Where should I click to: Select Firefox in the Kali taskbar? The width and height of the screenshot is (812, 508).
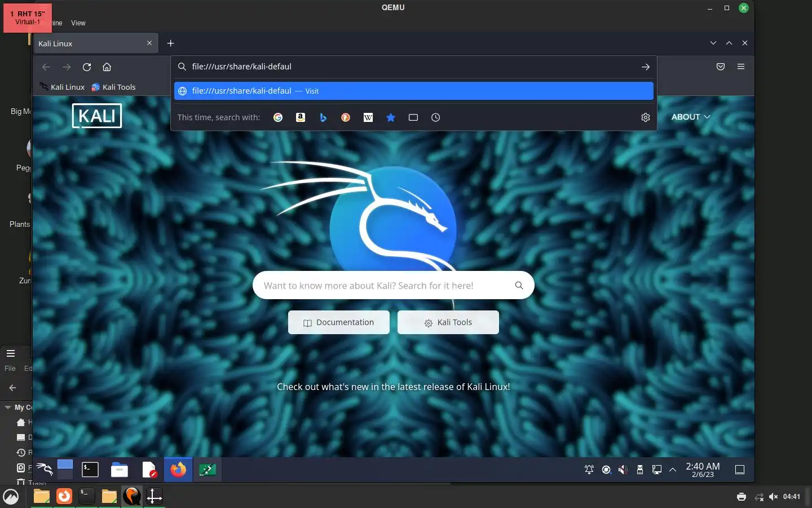[178, 469]
